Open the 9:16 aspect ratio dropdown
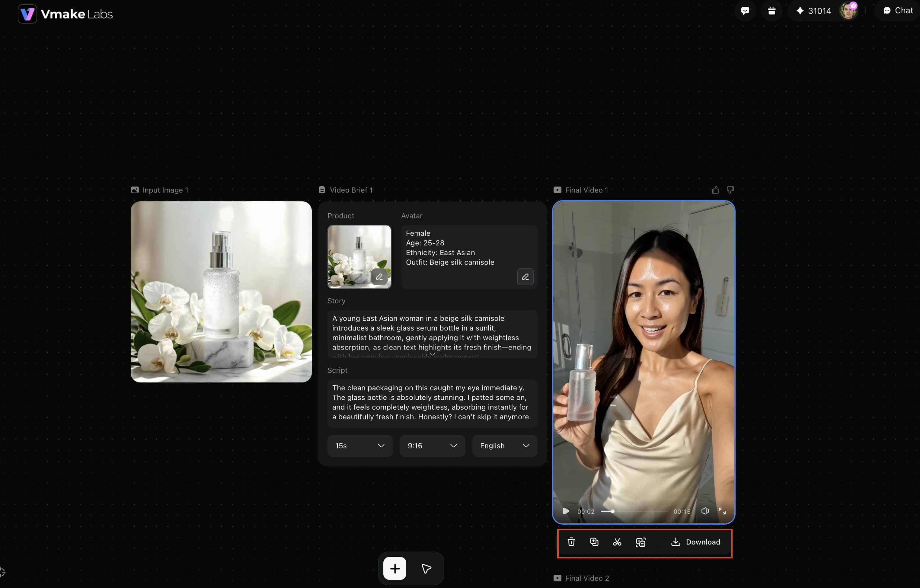The width and height of the screenshot is (920, 588). click(432, 446)
